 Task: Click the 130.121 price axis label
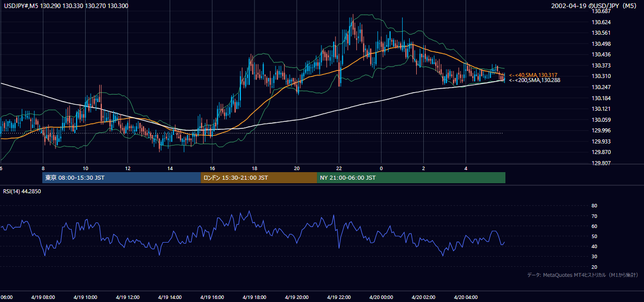tap(601, 109)
